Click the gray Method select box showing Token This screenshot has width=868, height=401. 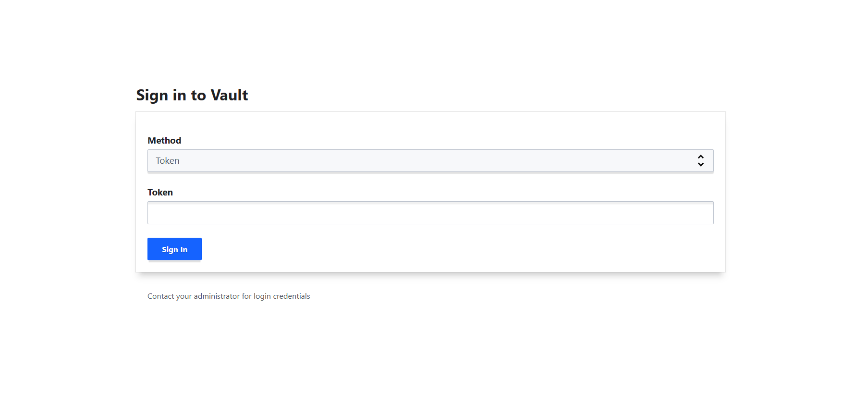[x=430, y=160]
